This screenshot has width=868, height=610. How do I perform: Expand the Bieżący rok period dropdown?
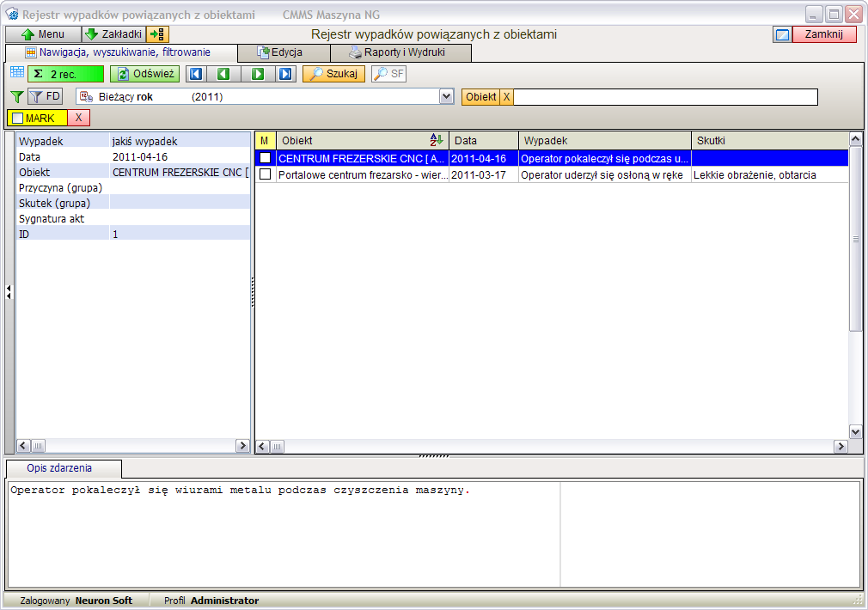(x=447, y=97)
